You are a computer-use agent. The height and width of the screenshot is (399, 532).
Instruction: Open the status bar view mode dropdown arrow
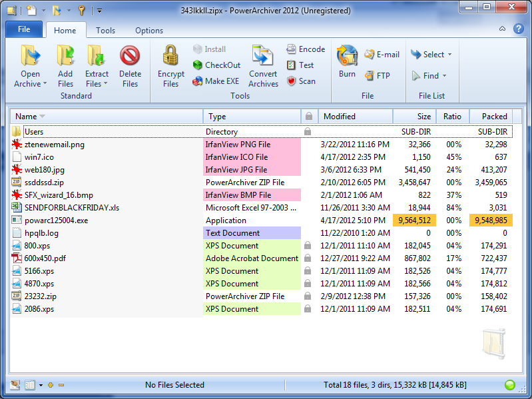coord(41,385)
